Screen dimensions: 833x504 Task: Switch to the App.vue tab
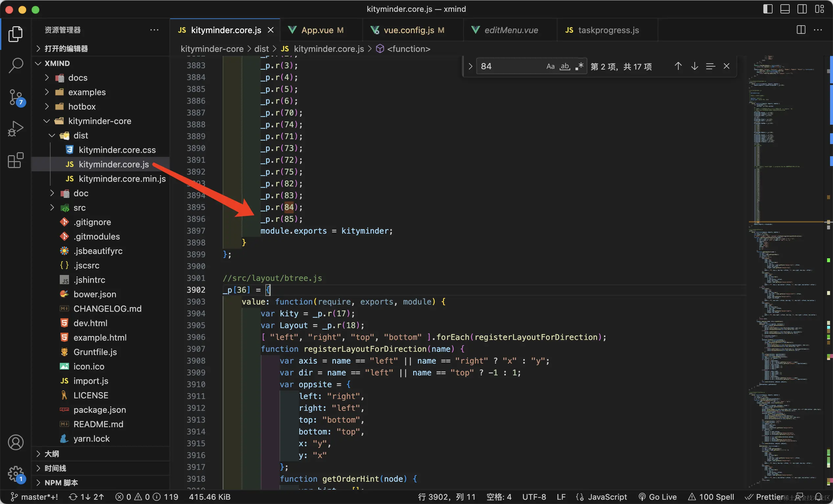point(317,30)
